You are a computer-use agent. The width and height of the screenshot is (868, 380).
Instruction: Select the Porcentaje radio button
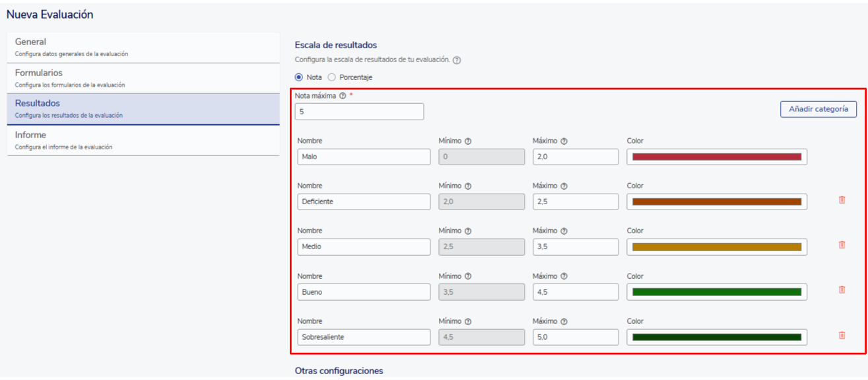(332, 77)
